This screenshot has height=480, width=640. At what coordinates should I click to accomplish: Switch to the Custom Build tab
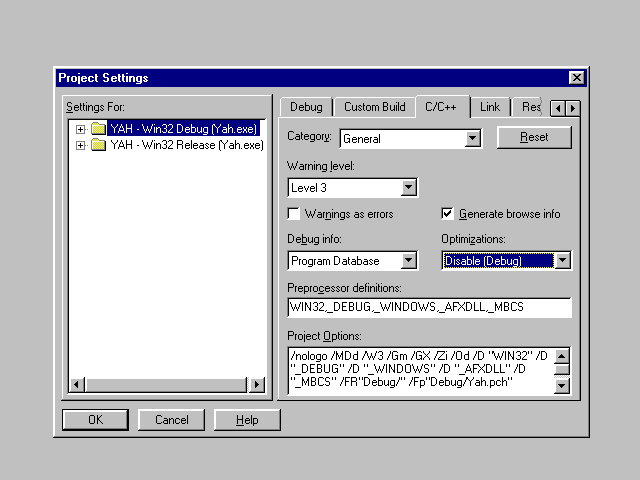[x=375, y=107]
